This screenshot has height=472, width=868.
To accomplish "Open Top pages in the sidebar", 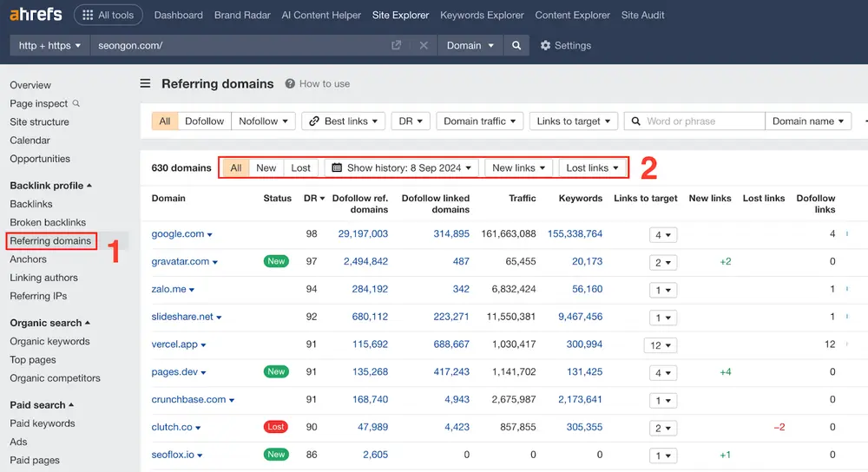I will coord(33,360).
